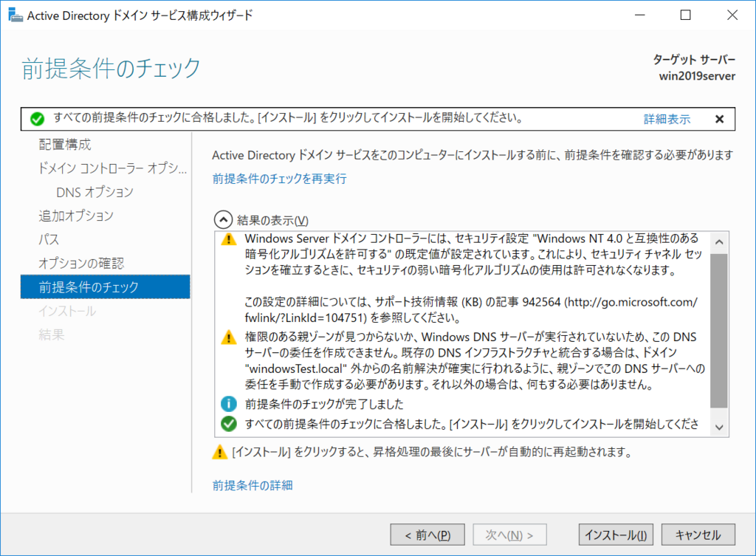Go to the ドメイン コントローラー オプション step
Image resolution: width=756 pixels, height=556 pixels.
click(x=112, y=168)
